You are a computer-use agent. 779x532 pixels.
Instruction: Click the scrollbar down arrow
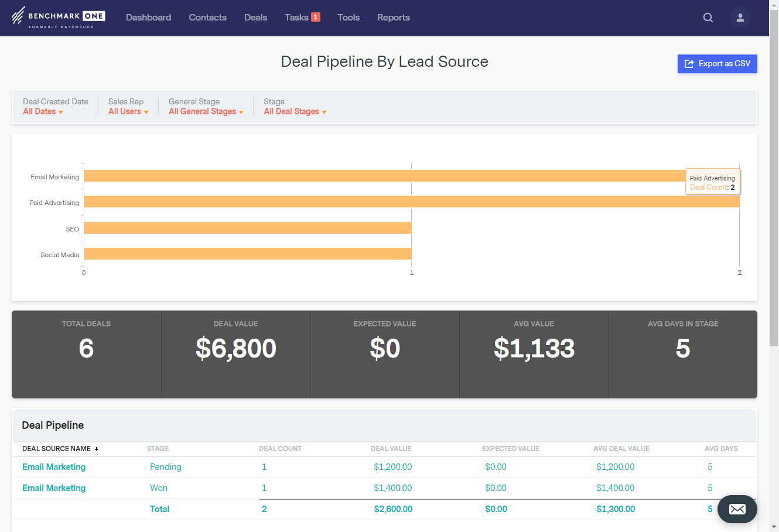(774, 527)
